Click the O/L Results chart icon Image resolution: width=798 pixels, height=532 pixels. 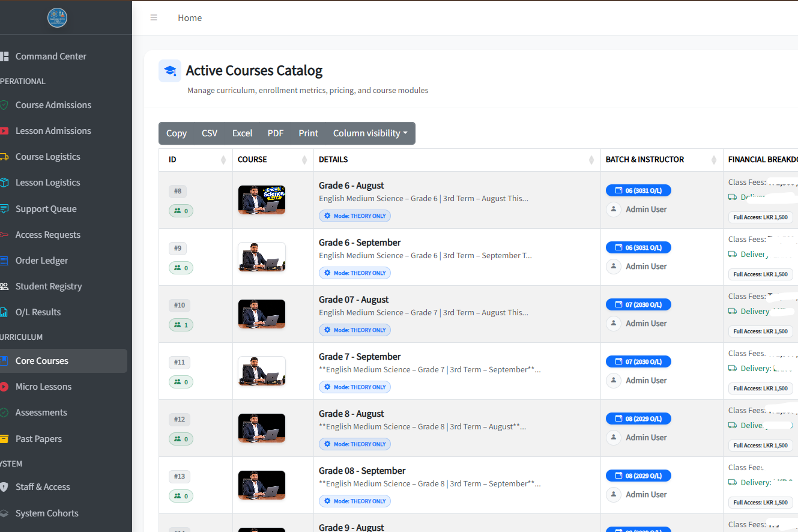coord(4,312)
